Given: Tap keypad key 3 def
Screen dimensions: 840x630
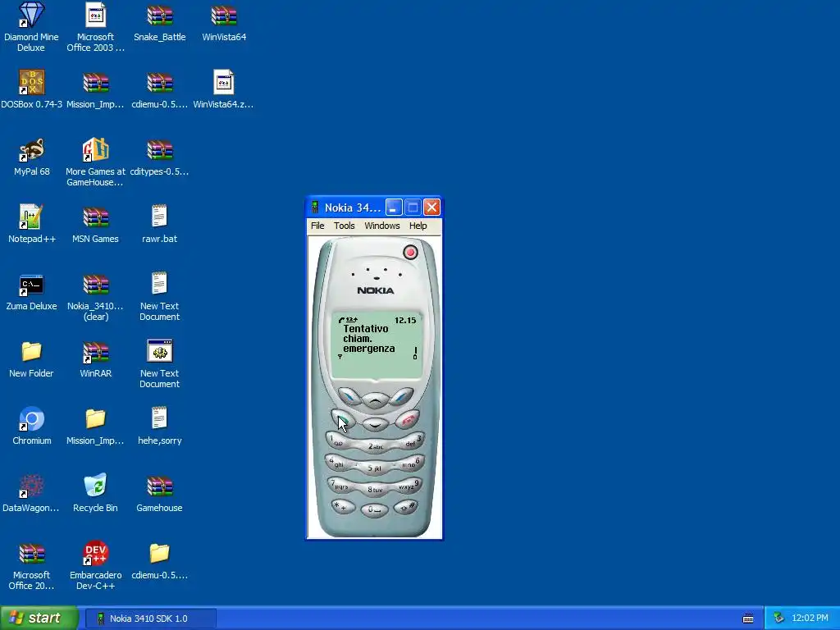Looking at the screenshot, I should (x=410, y=441).
